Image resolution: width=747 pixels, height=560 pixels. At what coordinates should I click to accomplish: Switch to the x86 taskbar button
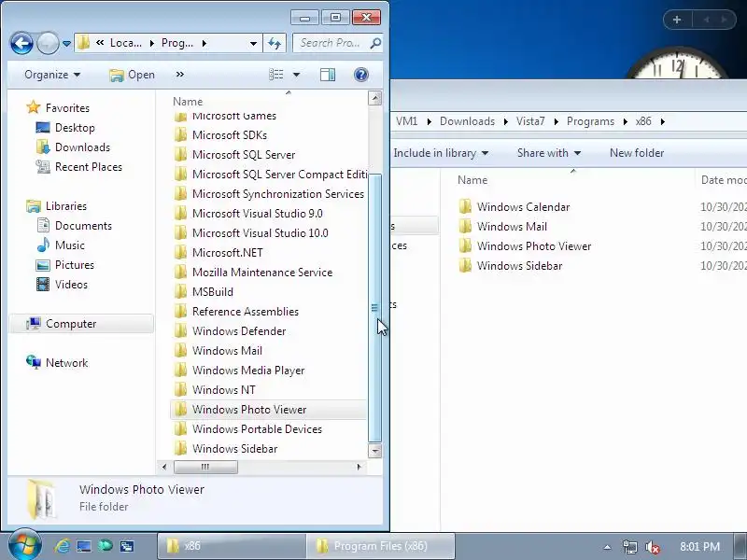(232, 546)
